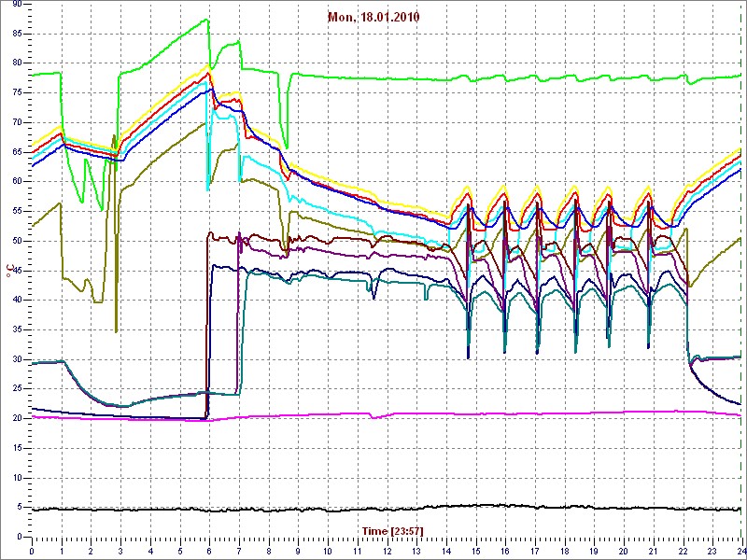
Task: Select the 85 label on temperature axis
Action: point(17,34)
